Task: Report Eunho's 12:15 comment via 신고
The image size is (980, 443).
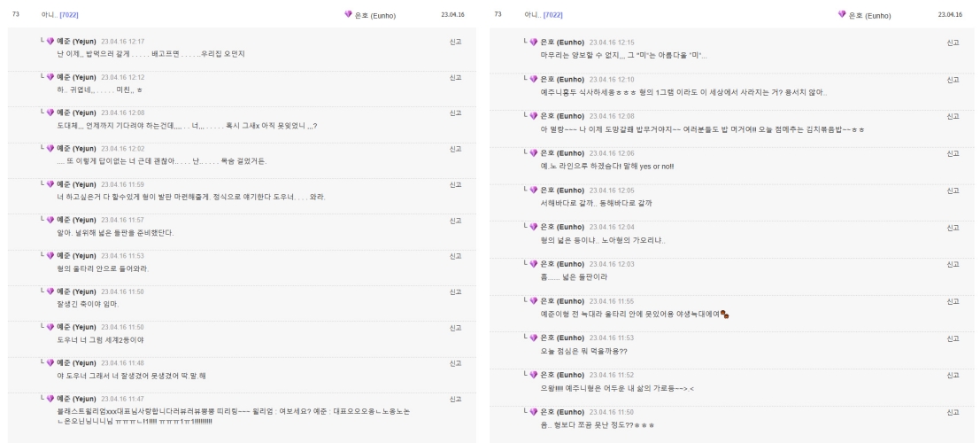Action: [x=953, y=43]
